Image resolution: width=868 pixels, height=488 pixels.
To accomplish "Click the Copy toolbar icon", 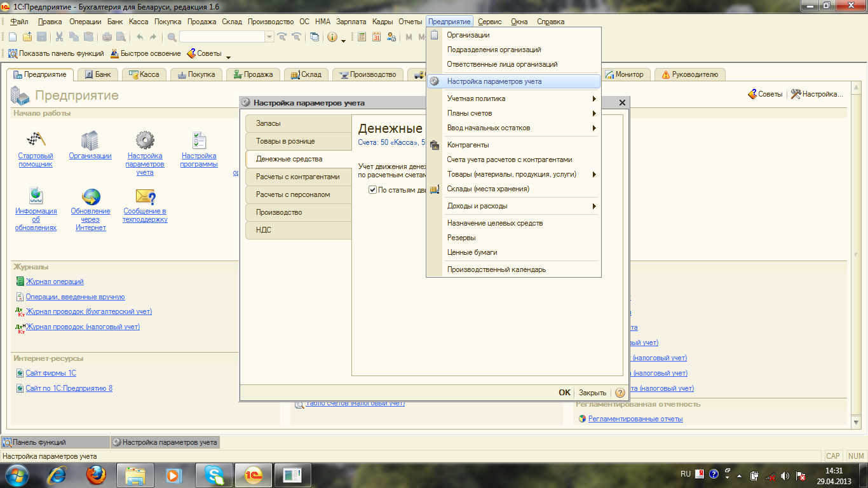I will tap(74, 37).
